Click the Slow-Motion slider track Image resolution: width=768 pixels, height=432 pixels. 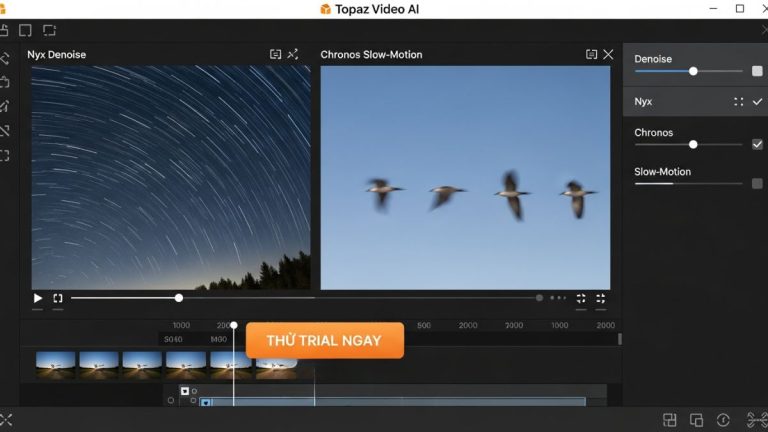689,184
